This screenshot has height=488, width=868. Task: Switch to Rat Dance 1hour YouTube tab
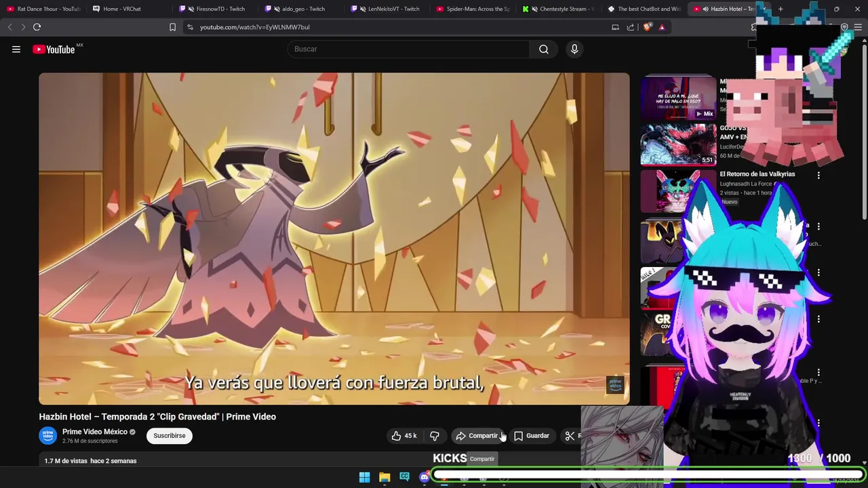43,9
